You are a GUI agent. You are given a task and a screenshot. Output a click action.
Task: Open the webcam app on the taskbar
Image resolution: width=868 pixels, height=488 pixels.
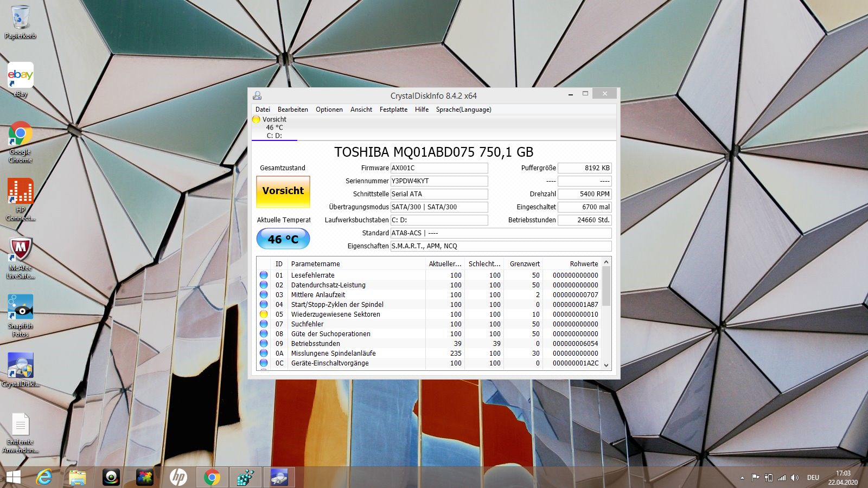coord(111,477)
